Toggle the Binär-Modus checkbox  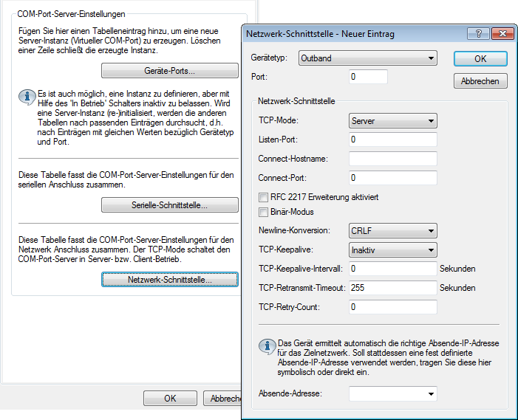[263, 212]
